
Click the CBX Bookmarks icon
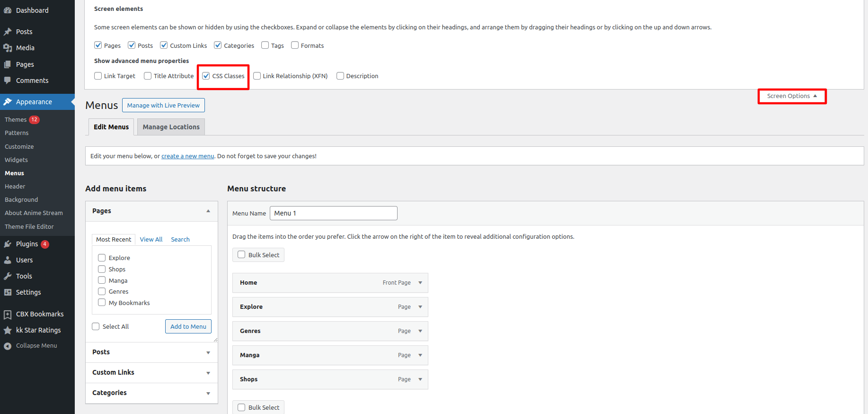tap(8, 314)
